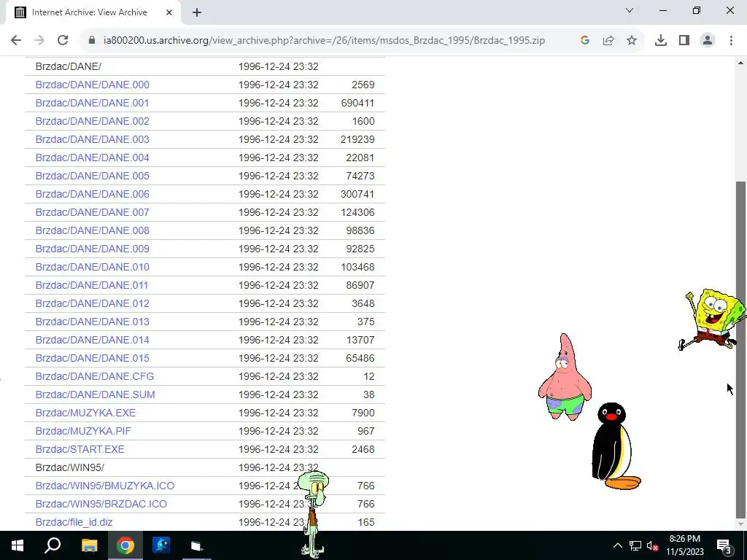Close the Internet Archive tab
Image resolution: width=747 pixels, height=560 pixels.
coord(169,12)
